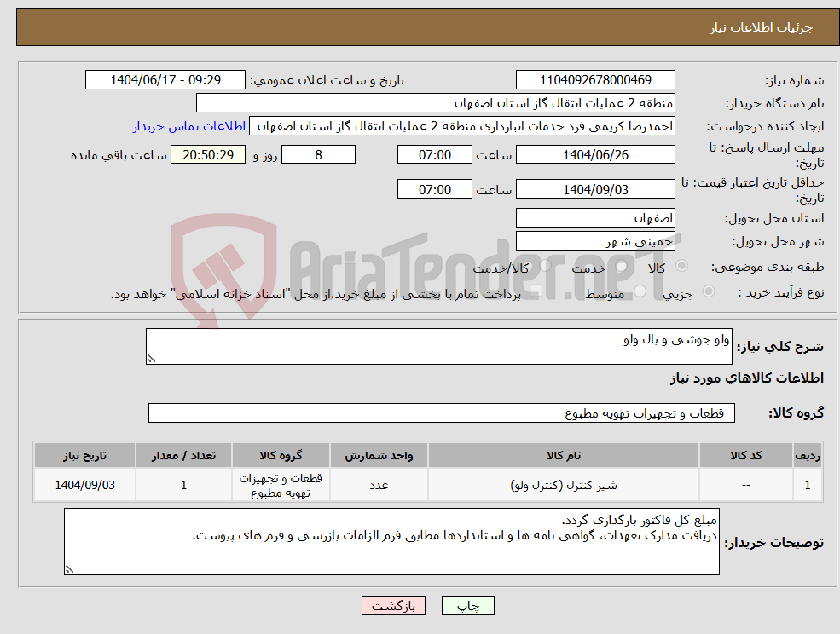Click the بازگشت button

pos(393,605)
